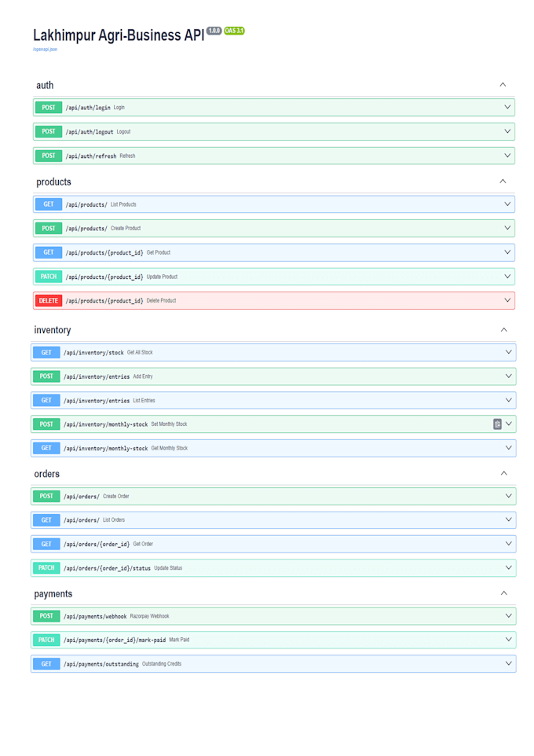The image size is (534, 756).
Task: Collapse the auth section
Action: [x=503, y=85]
